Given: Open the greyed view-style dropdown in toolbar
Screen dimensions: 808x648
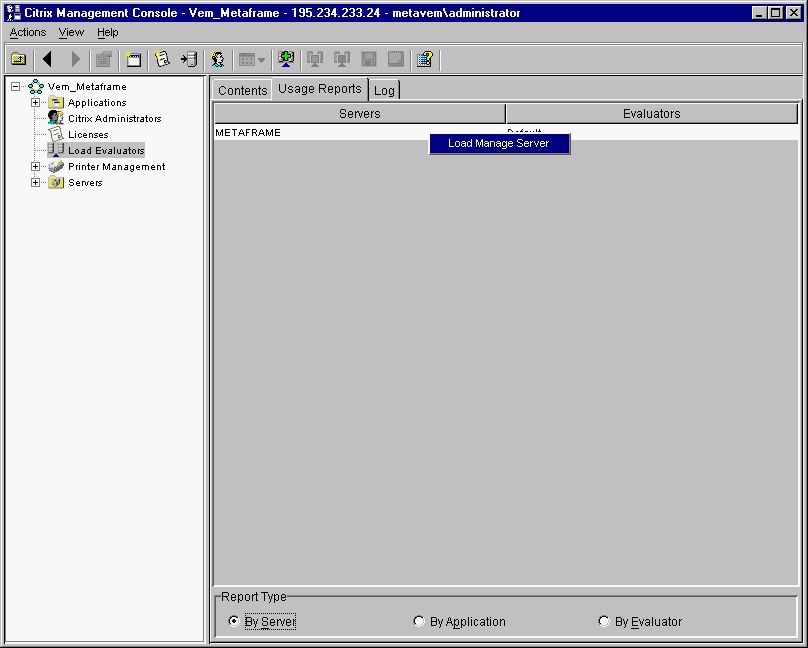Looking at the screenshot, I should (252, 59).
